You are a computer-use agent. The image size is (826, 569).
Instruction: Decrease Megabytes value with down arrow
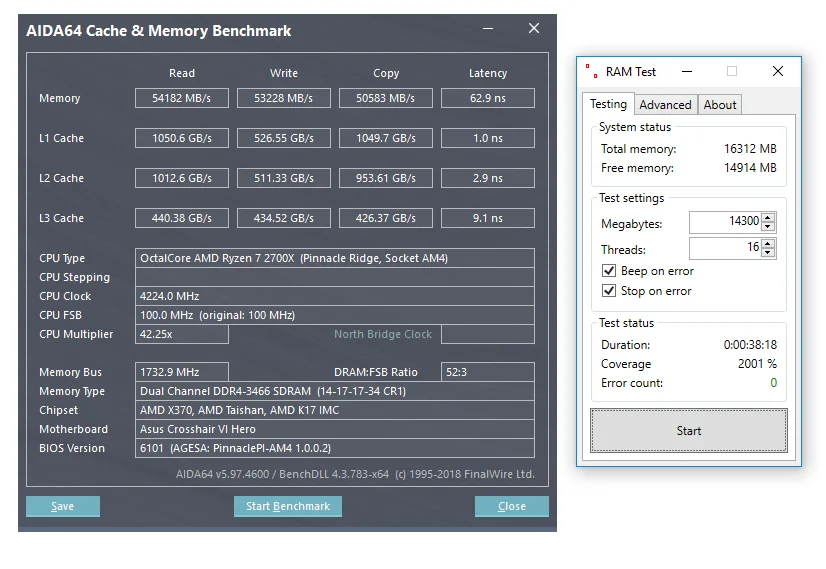point(769,227)
